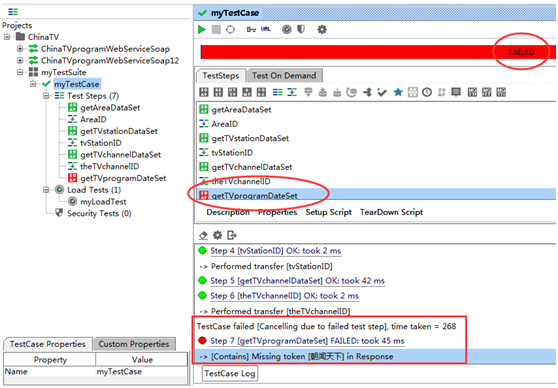Click the Property Transfer step icon in the toolbar
558x388 pixels.
tap(292, 93)
